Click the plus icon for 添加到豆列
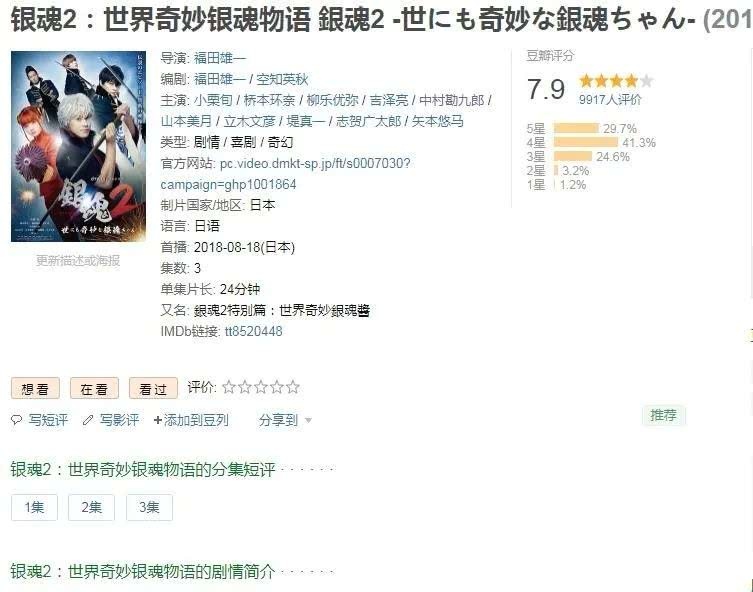This screenshot has width=753, height=592. (158, 420)
